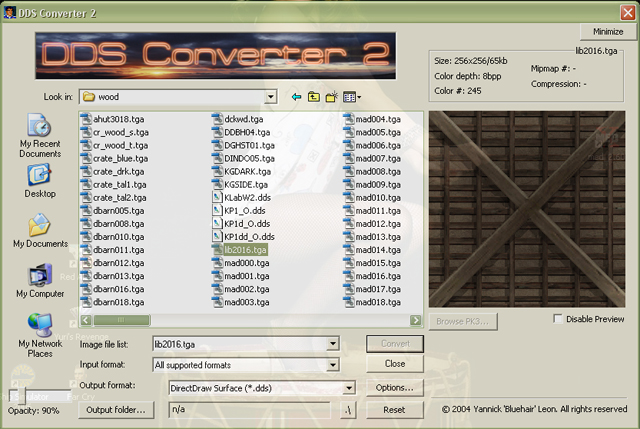Open My Network Places
This screenshot has height=429, width=640.
click(x=40, y=336)
